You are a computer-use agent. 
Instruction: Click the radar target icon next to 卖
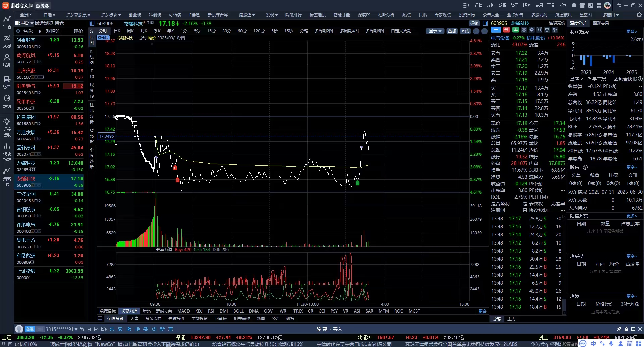coord(524,30)
